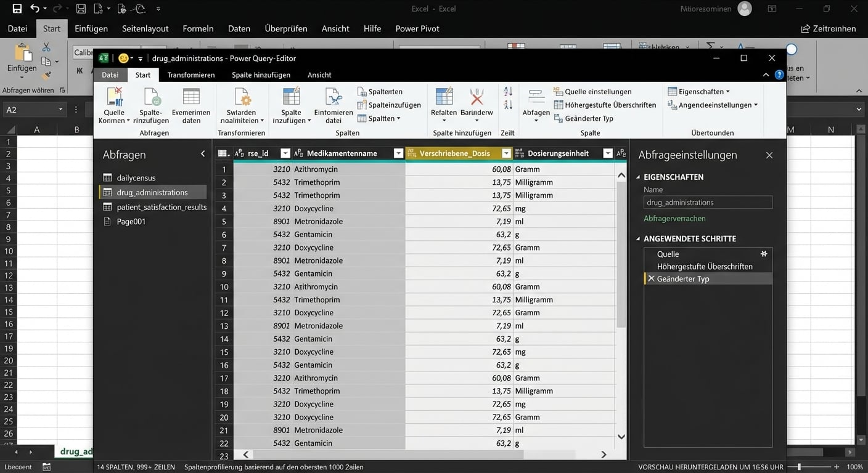The height and width of the screenshot is (473, 868).
Task: Switch to the Transformieren ribbon tab
Action: [191, 75]
